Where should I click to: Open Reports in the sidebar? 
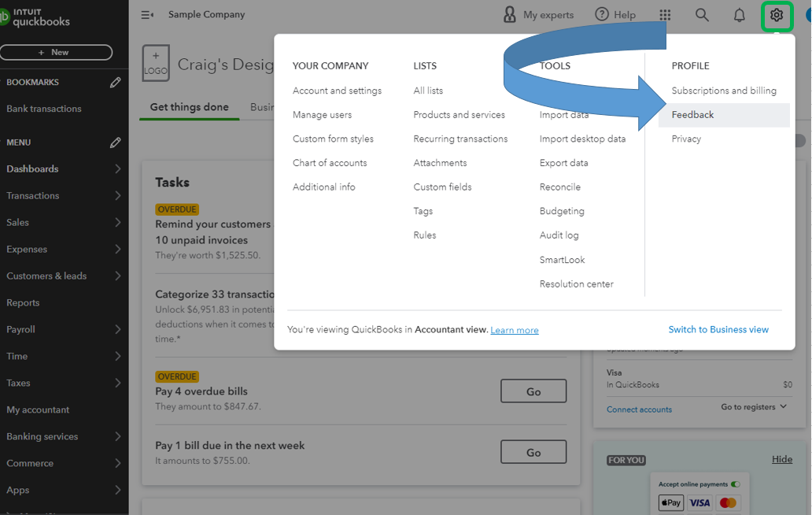coord(23,302)
